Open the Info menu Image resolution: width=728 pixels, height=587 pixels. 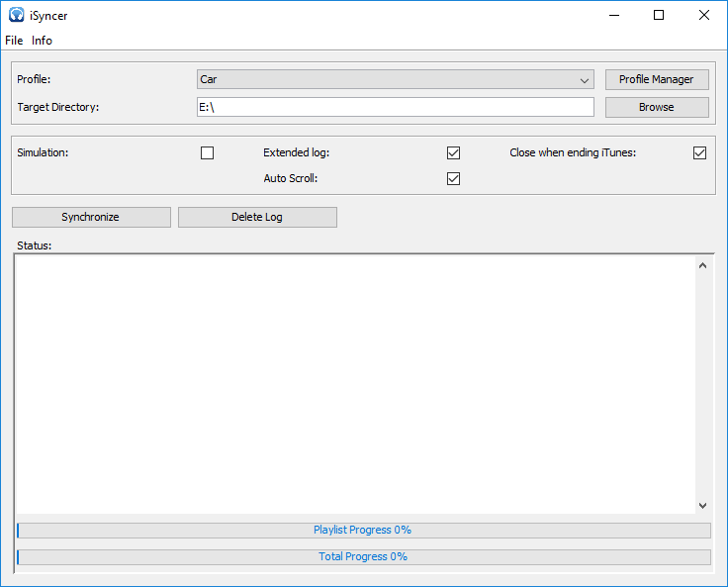[x=42, y=41]
